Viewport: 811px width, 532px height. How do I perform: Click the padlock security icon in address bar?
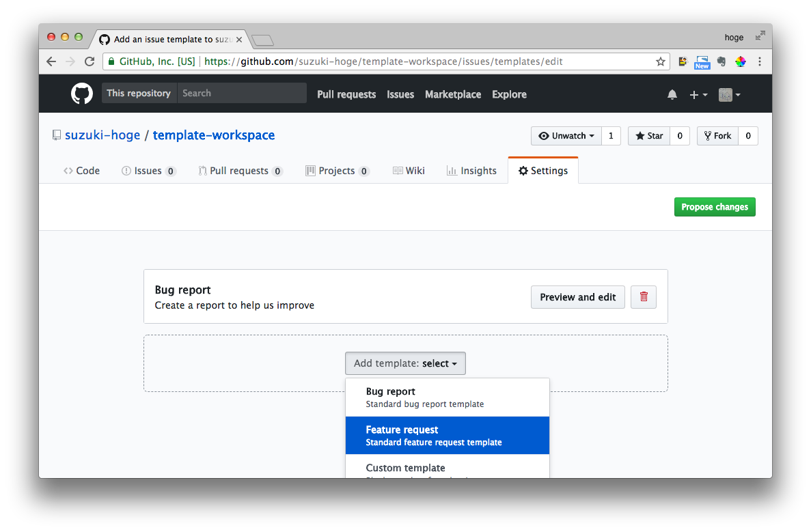(x=111, y=61)
